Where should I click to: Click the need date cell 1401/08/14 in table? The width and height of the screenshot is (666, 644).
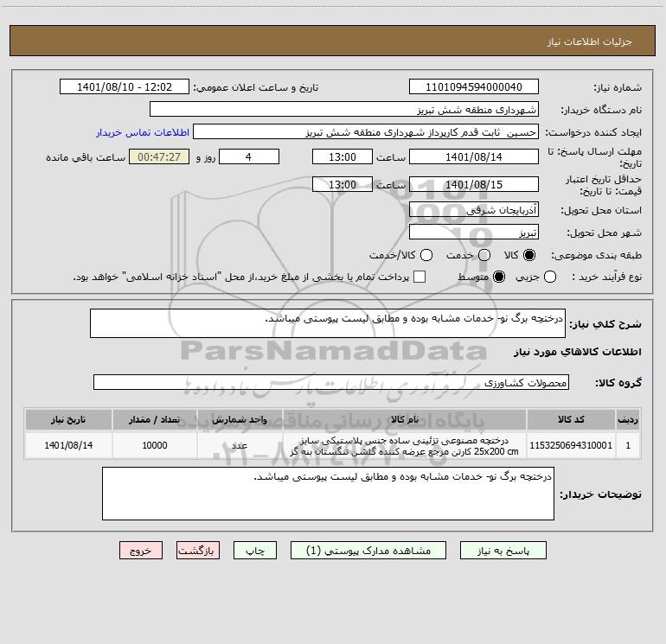[68, 445]
